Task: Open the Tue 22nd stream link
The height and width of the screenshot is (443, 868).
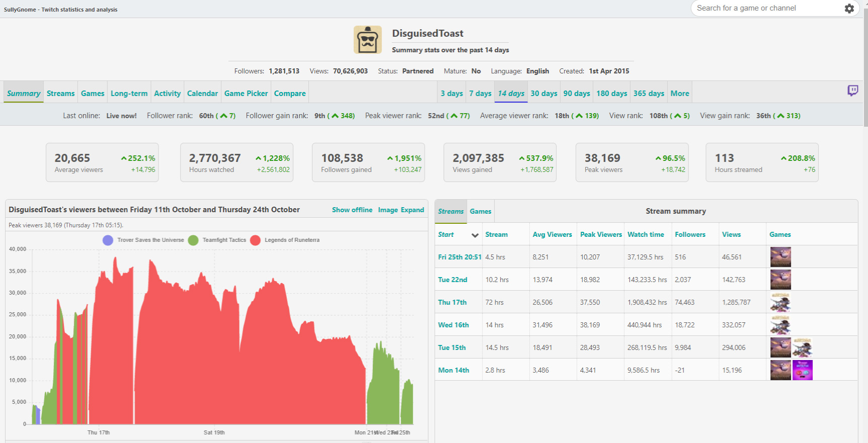Action: coord(452,280)
